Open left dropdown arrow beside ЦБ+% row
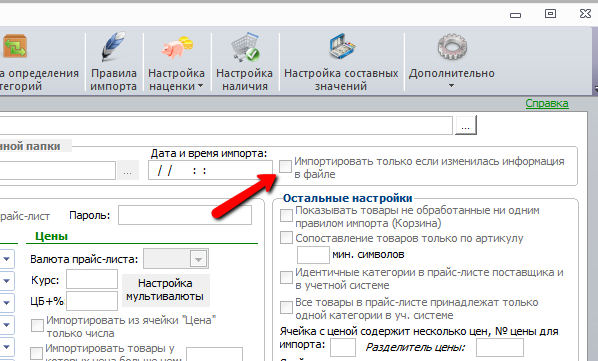This screenshot has width=598, height=361. 7,303
